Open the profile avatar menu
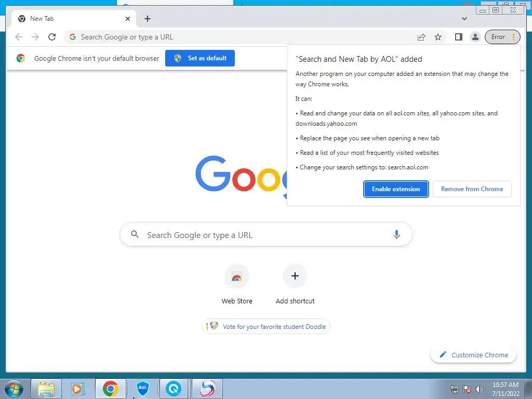 (475, 37)
